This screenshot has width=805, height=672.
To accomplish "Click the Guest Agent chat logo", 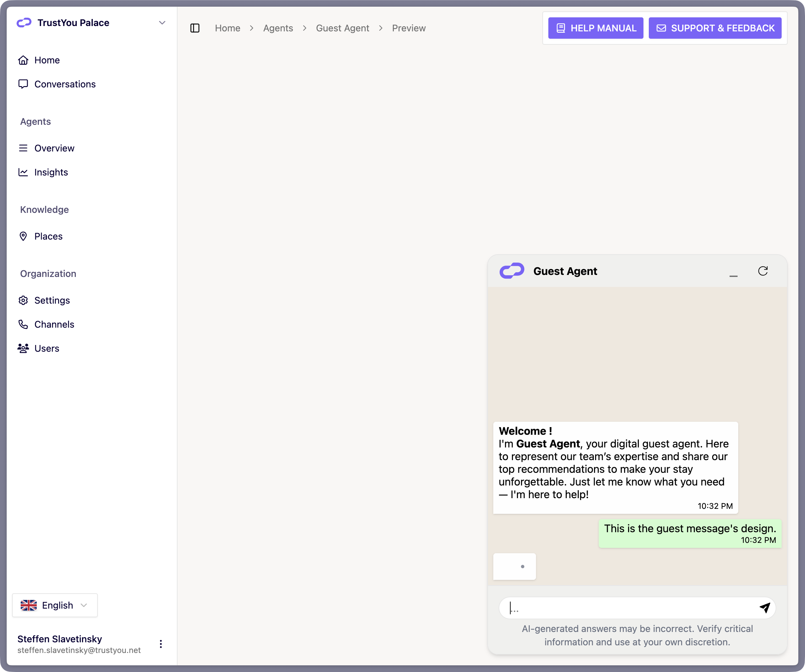I will click(512, 271).
